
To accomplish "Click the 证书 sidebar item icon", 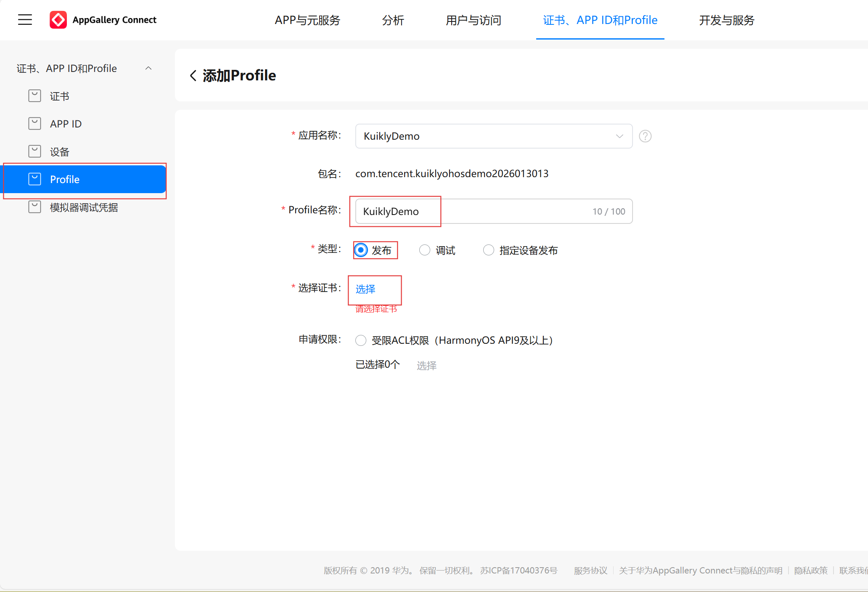I will (34, 96).
